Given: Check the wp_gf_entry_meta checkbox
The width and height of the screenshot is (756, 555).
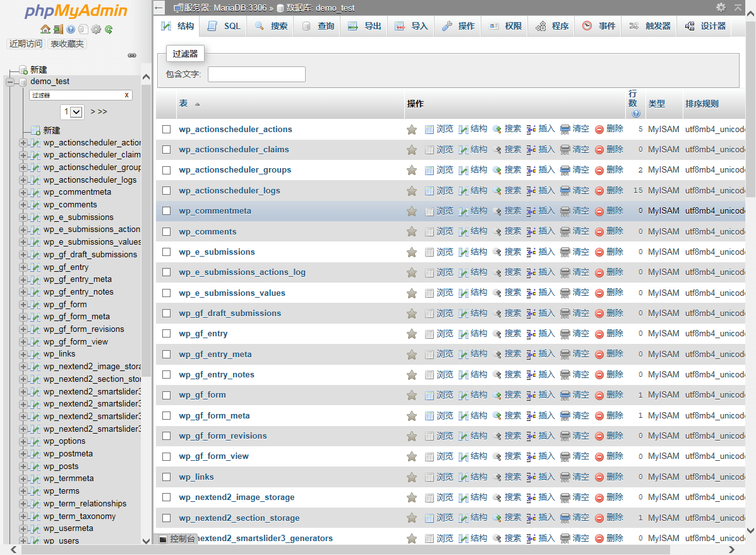Looking at the screenshot, I should click(x=166, y=354).
